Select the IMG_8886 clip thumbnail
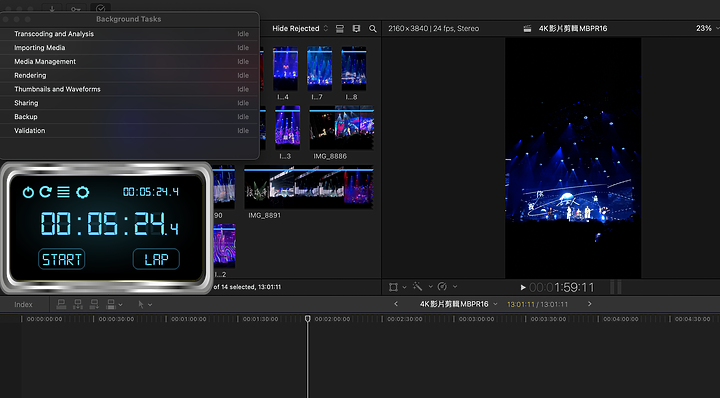720x398 pixels. coord(341,128)
